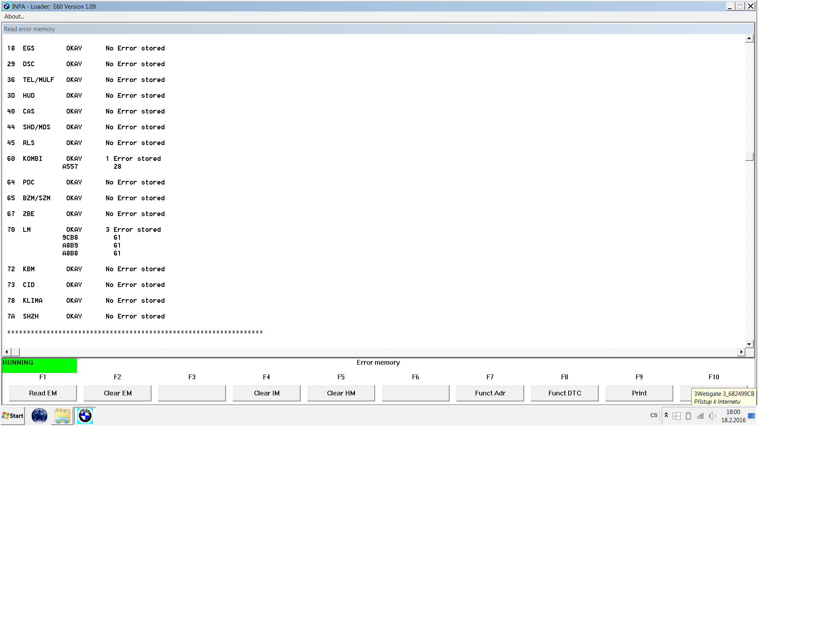Open the About... menu
Image resolution: width=840 pixels, height=630 pixels.
tap(14, 17)
